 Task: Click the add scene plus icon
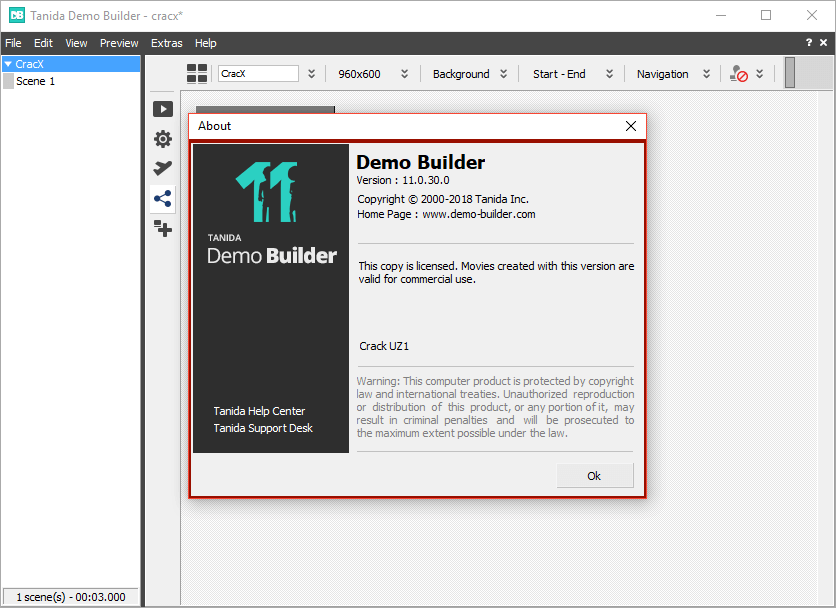pos(163,229)
